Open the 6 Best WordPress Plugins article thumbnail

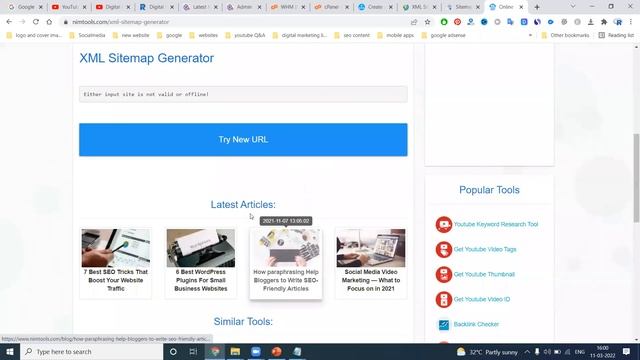201,248
